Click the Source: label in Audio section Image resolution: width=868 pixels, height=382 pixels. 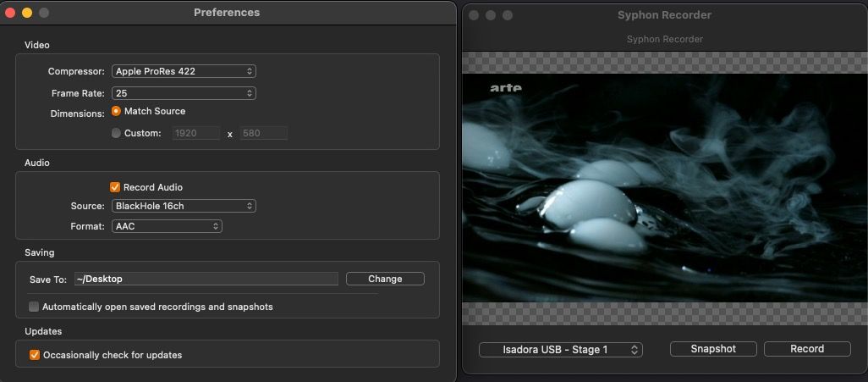click(x=87, y=206)
